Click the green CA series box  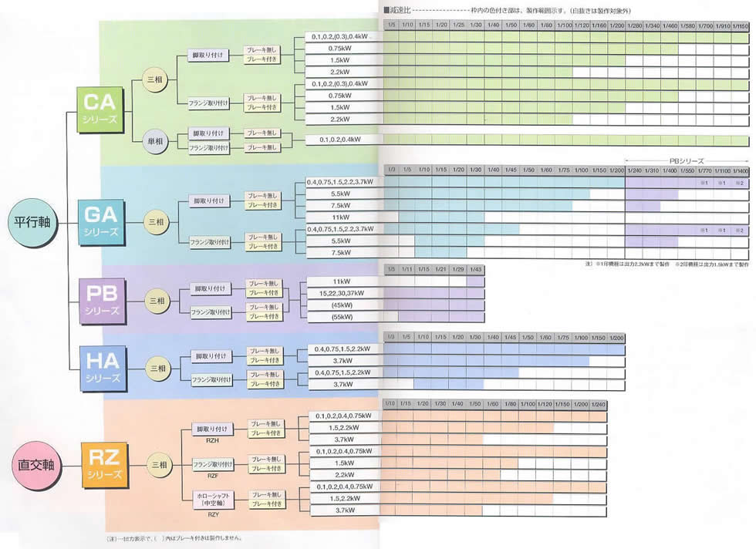101,108
